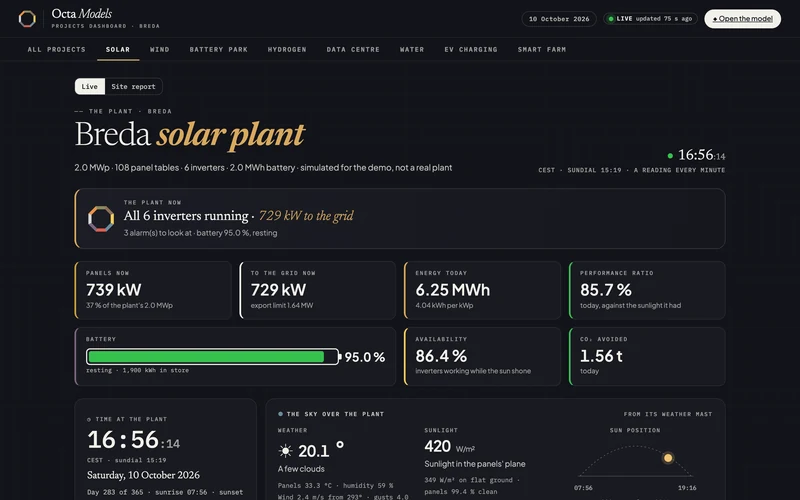Click the green LIVE status indicator in header
This screenshot has height=500, width=800.
click(x=650, y=19)
